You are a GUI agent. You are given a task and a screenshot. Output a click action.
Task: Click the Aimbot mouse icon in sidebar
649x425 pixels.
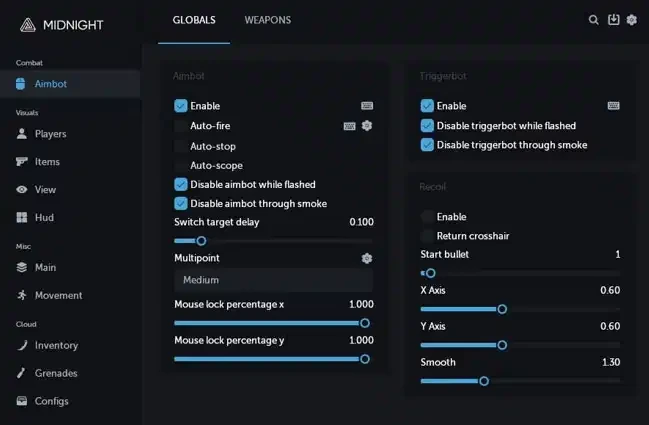[x=20, y=84]
